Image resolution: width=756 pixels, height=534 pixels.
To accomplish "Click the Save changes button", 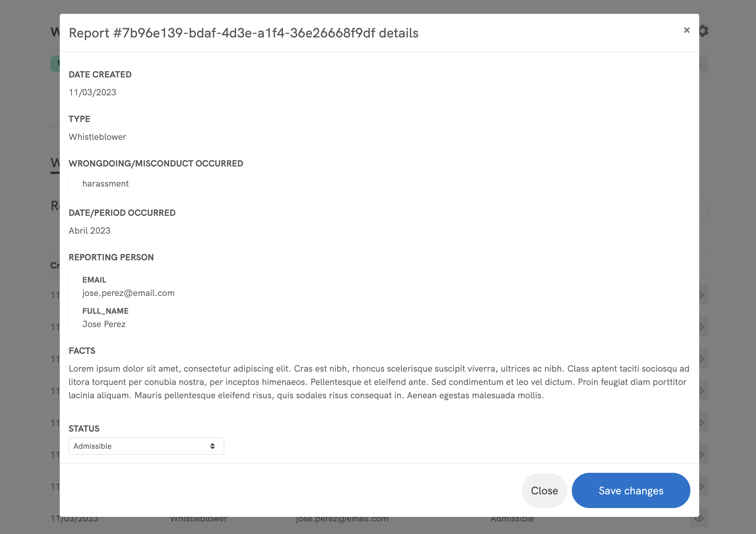I will [631, 491].
